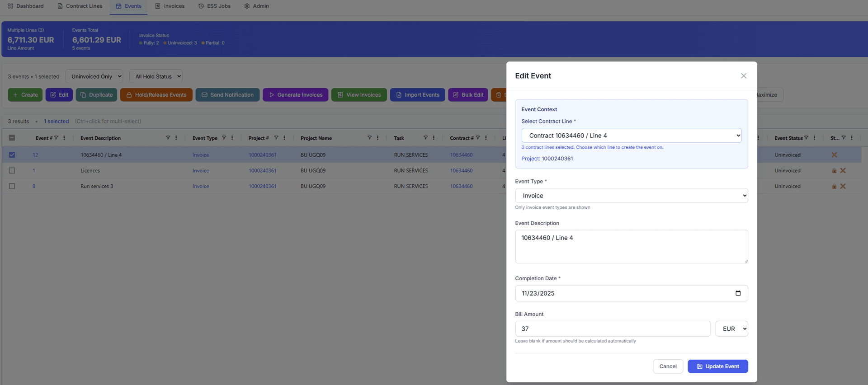Filter the Event Description column
The height and width of the screenshot is (385, 868).
pos(168,138)
